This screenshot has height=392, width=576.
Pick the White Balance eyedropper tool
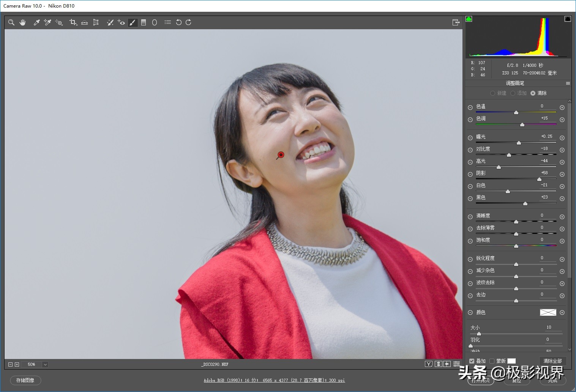(36, 22)
